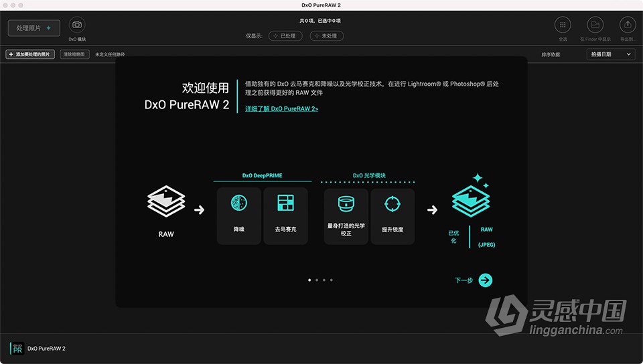Click the 排序依据 sort label
The width and height of the screenshot is (643, 364).
(551, 54)
